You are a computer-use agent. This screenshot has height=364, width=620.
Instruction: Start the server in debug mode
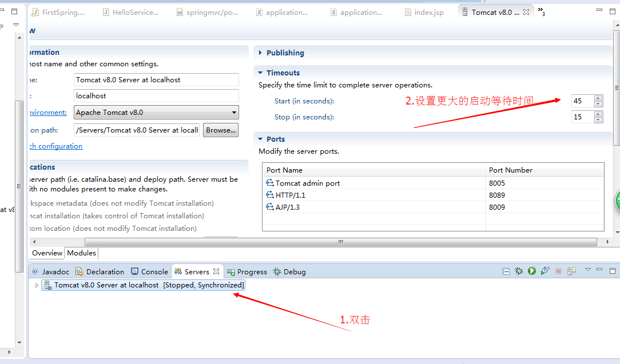pos(519,271)
